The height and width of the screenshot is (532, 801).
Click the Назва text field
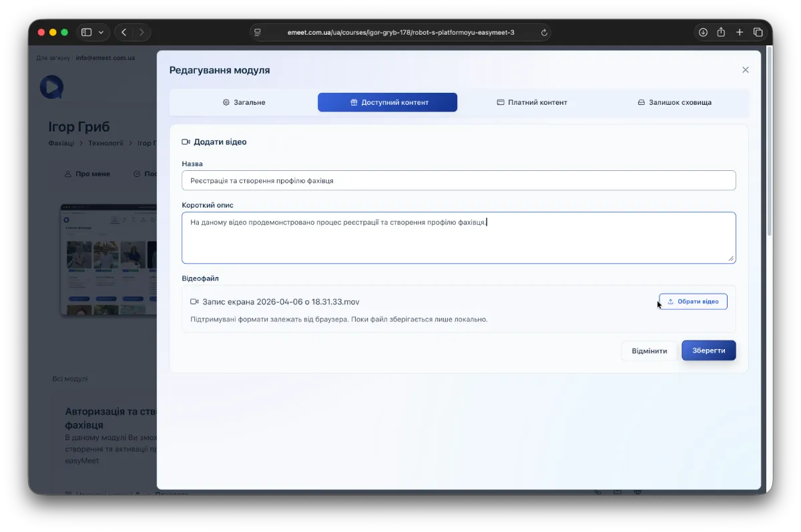pyautogui.click(x=459, y=180)
